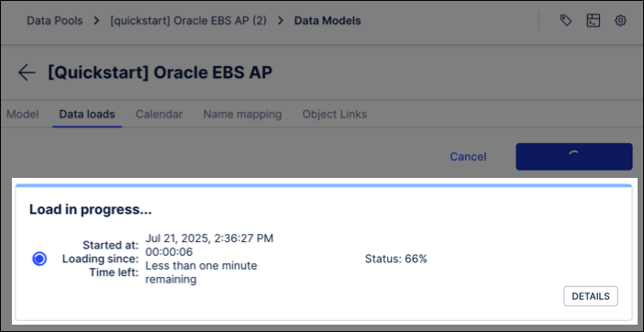Open load DETAILS

[x=591, y=296]
